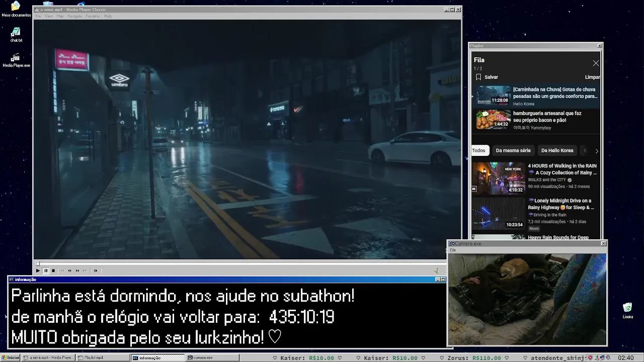644x362 pixels.
Task: Click Limpar to clear the queue
Action: (x=592, y=77)
